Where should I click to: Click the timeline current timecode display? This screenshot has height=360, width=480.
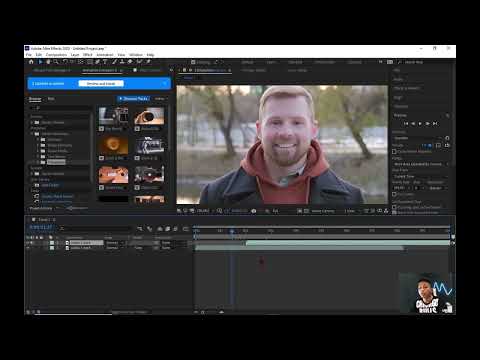coord(41,228)
